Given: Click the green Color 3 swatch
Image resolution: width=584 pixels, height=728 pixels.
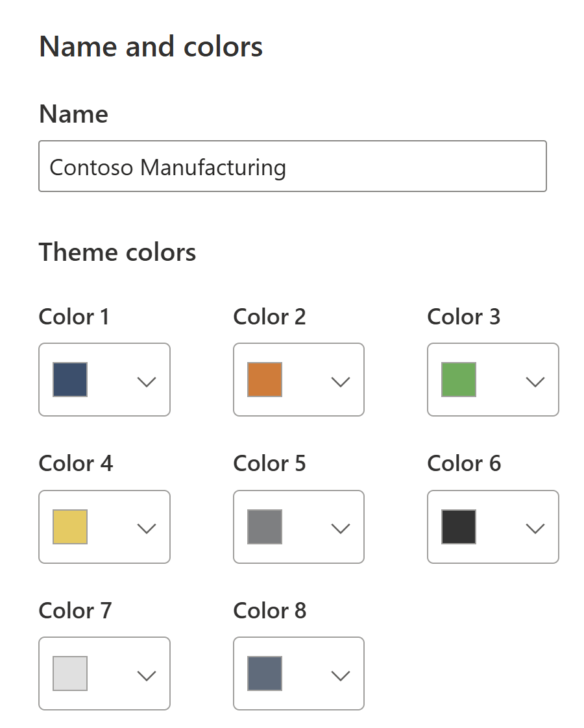Looking at the screenshot, I should [459, 380].
